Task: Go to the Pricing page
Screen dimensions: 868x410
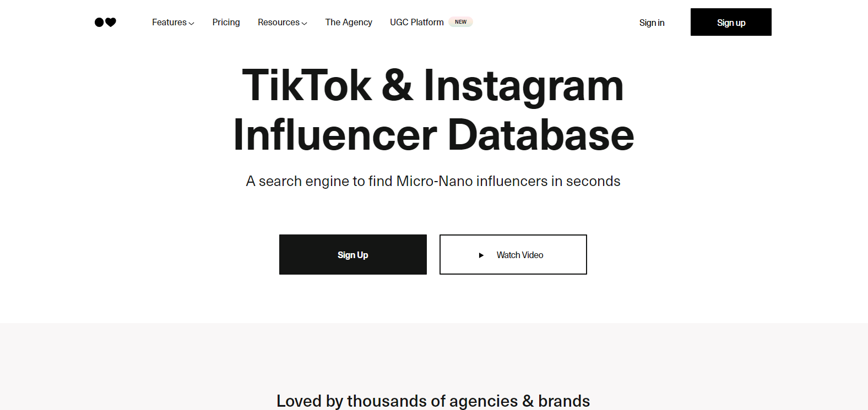Action: [226, 23]
